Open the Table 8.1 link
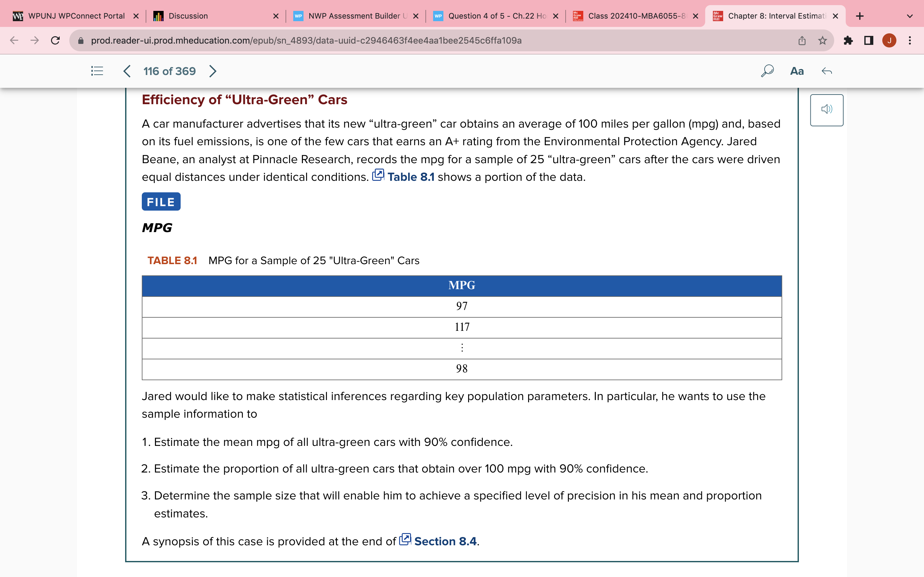This screenshot has height=577, width=924. coord(410,177)
